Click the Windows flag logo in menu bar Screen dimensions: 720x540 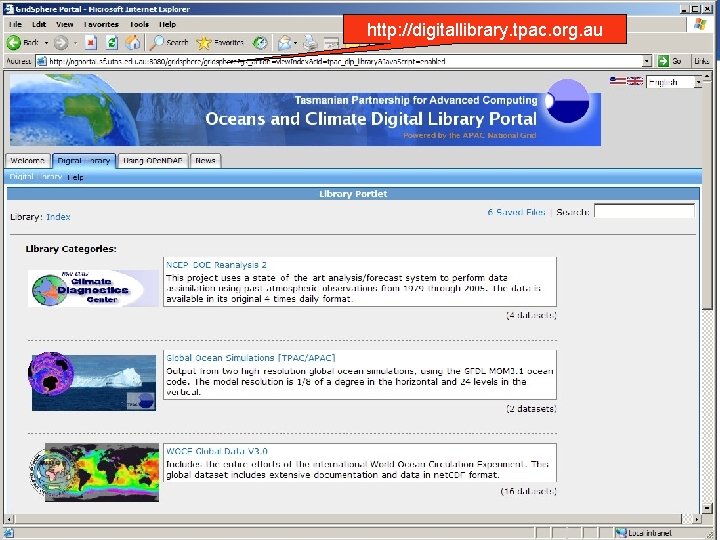700,24
